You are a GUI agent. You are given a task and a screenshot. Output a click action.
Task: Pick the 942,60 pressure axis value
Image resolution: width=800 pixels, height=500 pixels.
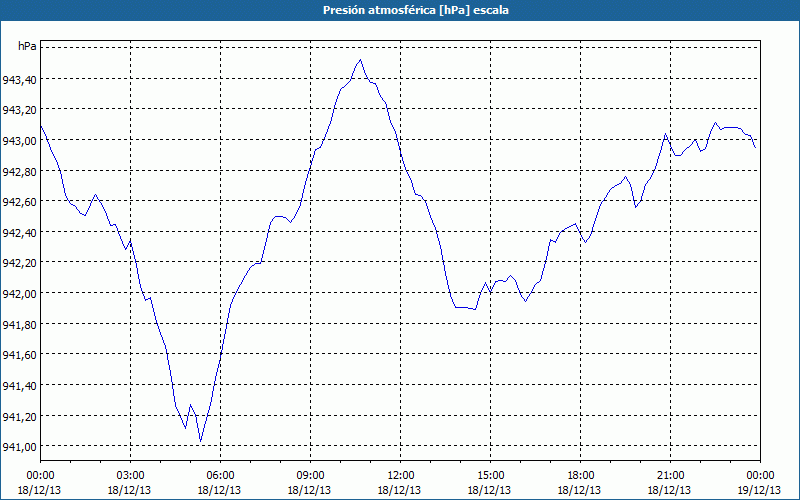coord(19,202)
